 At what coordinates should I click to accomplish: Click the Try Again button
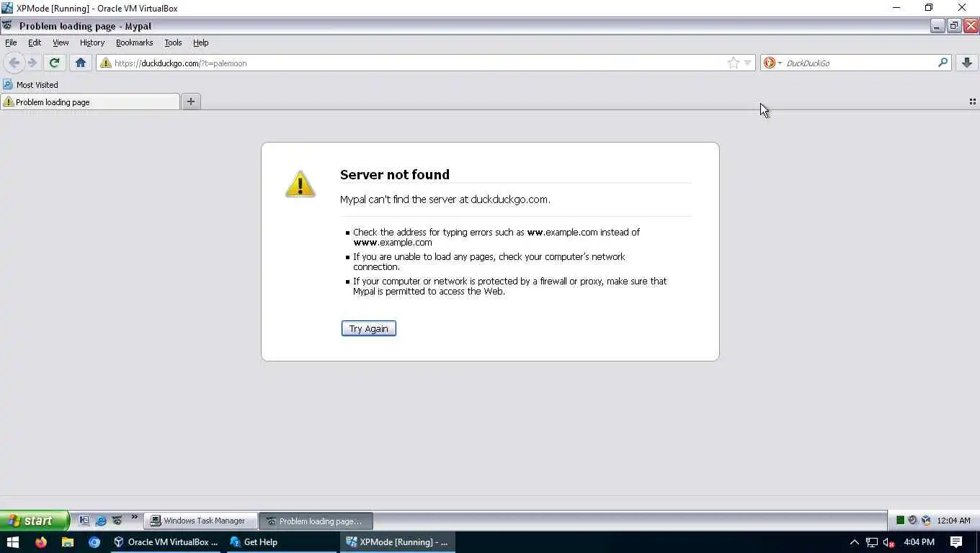368,328
